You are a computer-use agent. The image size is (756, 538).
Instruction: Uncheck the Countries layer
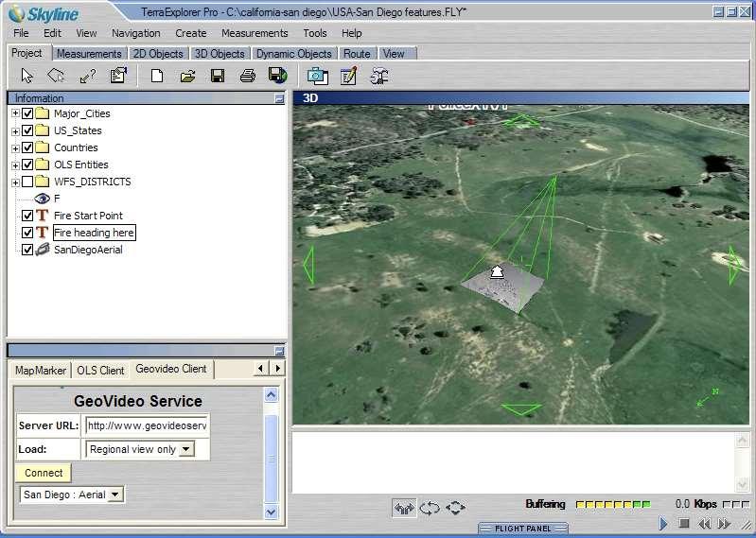point(27,148)
